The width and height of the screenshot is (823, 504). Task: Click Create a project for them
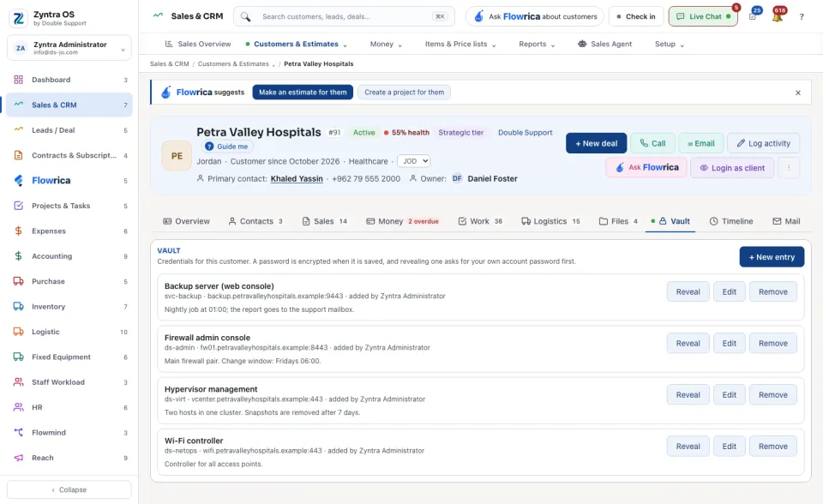[x=404, y=93]
